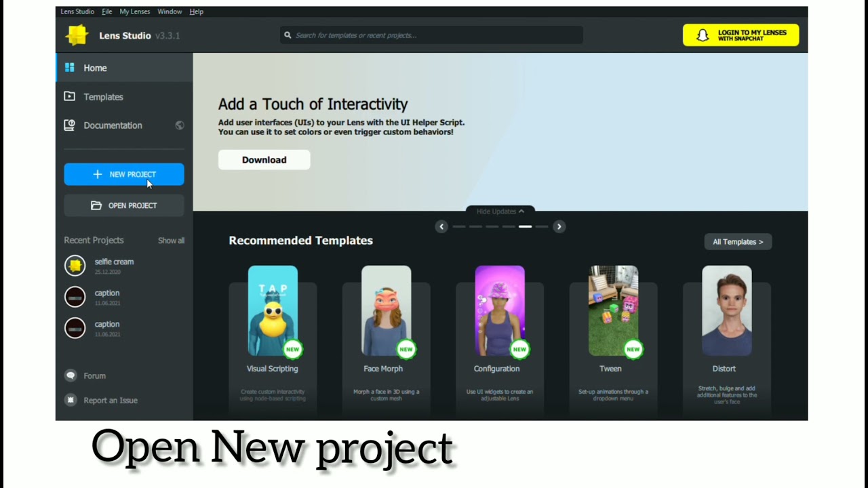Open the Window menu
Image resolution: width=868 pixels, height=488 pixels.
pos(170,12)
